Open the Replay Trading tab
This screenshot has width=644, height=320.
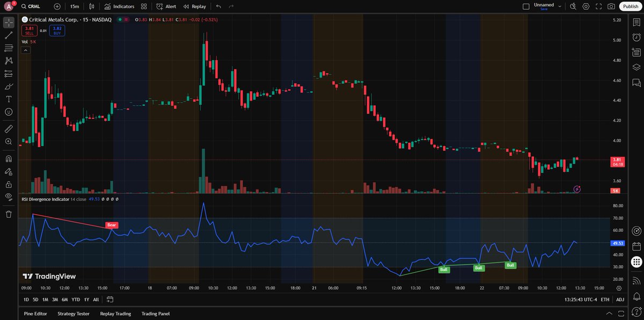click(x=115, y=314)
